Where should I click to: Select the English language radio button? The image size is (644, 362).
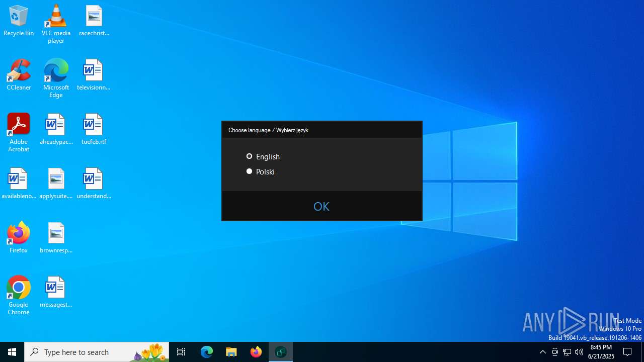249,156
